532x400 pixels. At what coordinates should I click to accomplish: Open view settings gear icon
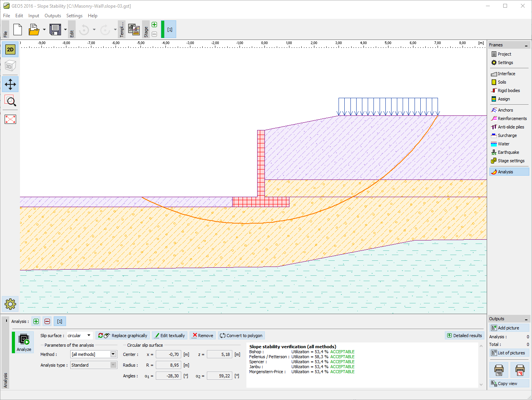click(x=10, y=304)
